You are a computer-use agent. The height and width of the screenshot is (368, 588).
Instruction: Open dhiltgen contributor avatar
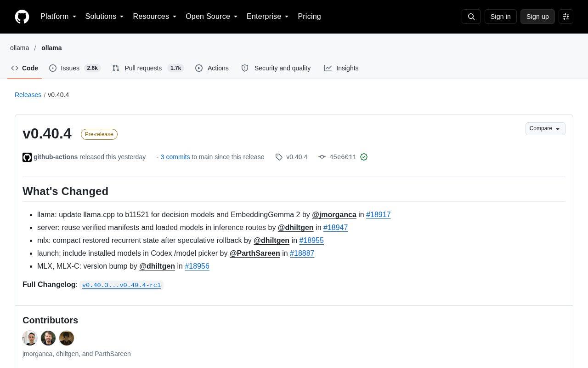48,338
